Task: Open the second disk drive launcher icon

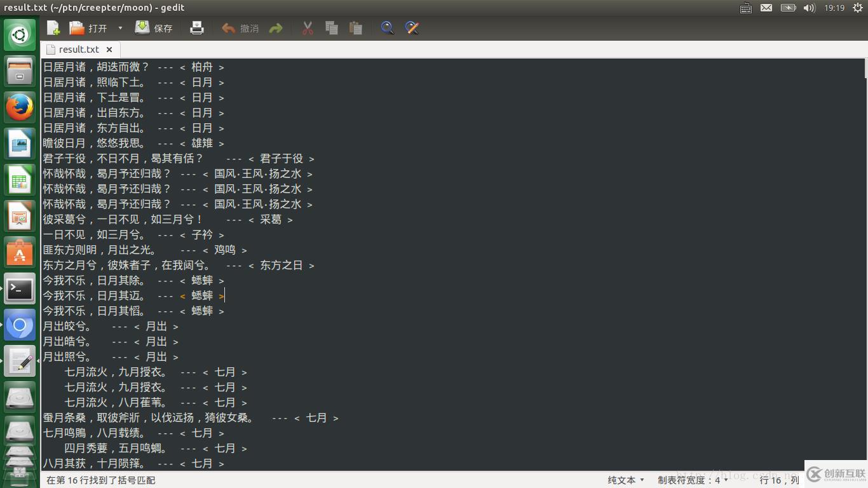Action: point(20,431)
